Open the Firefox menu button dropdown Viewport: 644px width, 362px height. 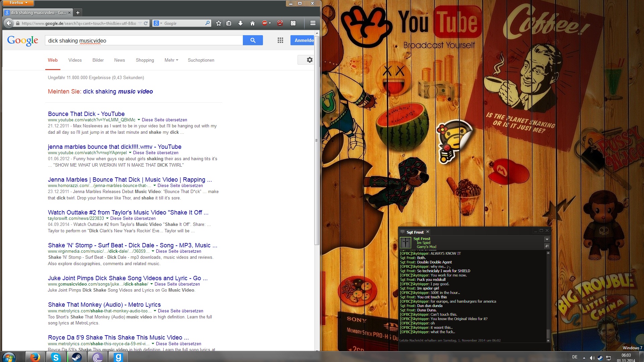(18, 3)
